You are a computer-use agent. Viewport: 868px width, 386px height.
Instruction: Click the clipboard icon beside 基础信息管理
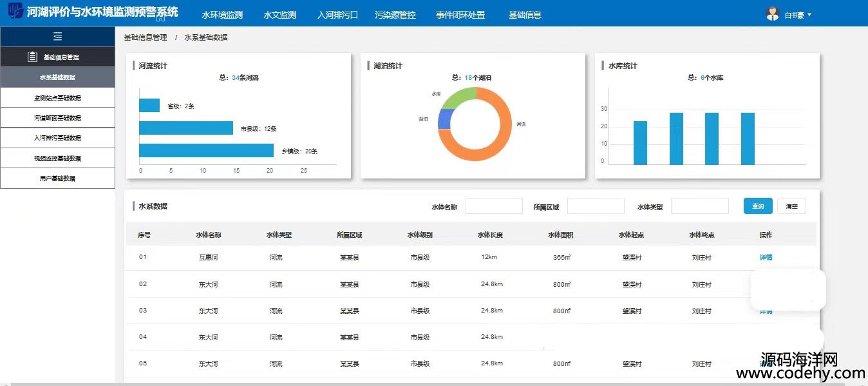coord(32,57)
